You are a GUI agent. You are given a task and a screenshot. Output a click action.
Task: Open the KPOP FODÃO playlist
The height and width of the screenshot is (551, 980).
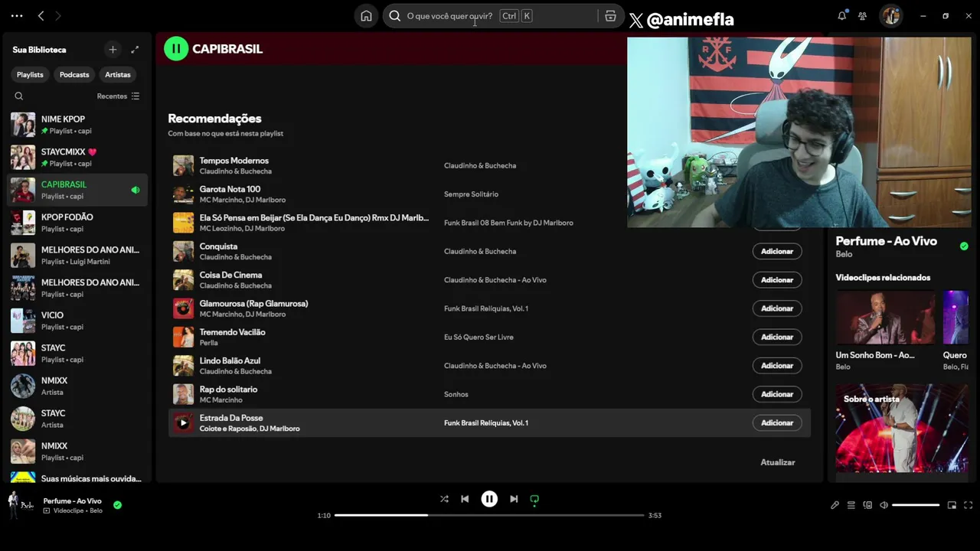pos(76,223)
